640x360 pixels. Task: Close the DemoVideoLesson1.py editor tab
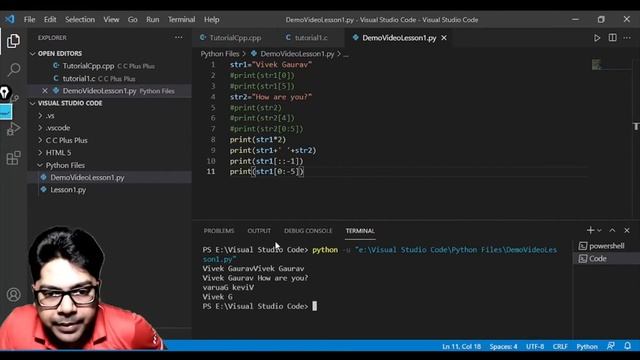[x=444, y=38]
